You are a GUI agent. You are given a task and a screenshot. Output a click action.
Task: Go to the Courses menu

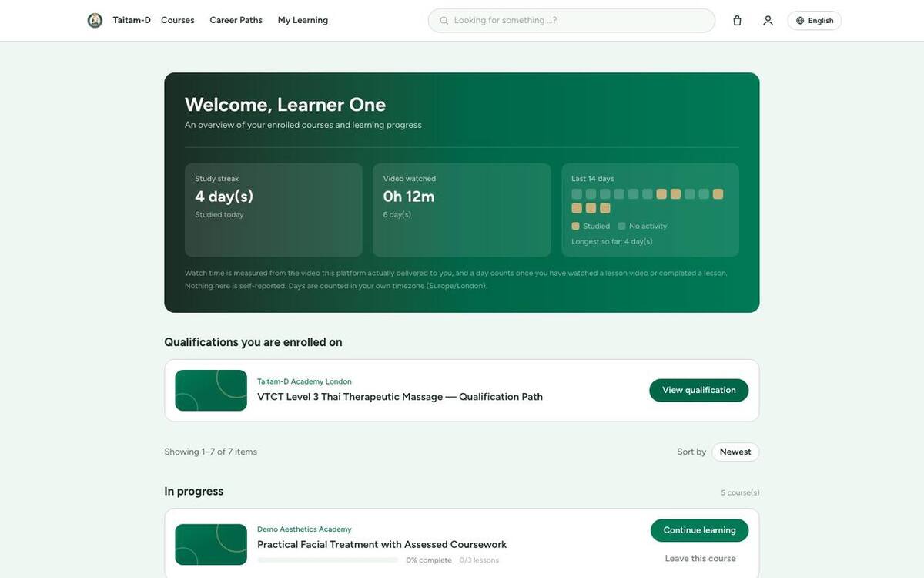click(x=178, y=21)
